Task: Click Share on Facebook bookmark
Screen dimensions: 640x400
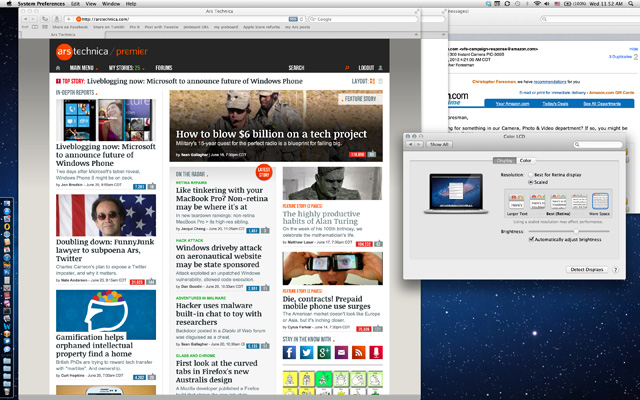Action: click(x=70, y=27)
